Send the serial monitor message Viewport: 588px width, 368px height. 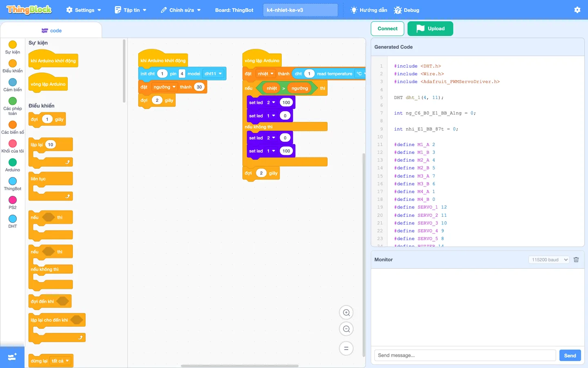570,355
